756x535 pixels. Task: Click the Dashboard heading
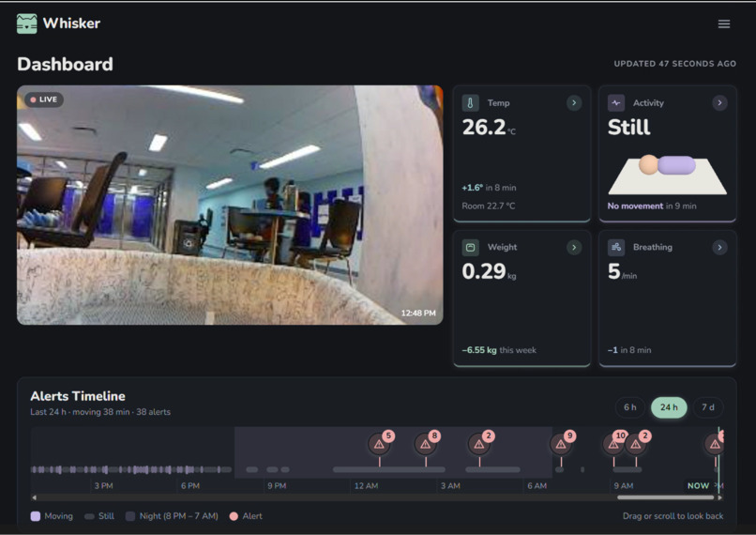click(x=65, y=64)
